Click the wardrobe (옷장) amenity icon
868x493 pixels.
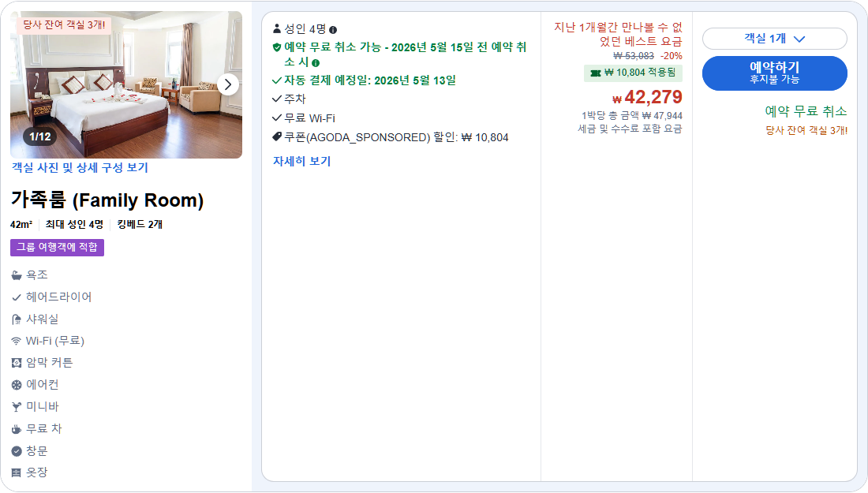(18, 472)
